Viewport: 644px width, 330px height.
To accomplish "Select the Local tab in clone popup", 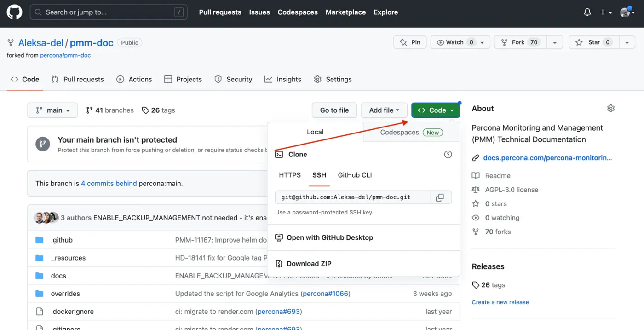I will point(315,132).
